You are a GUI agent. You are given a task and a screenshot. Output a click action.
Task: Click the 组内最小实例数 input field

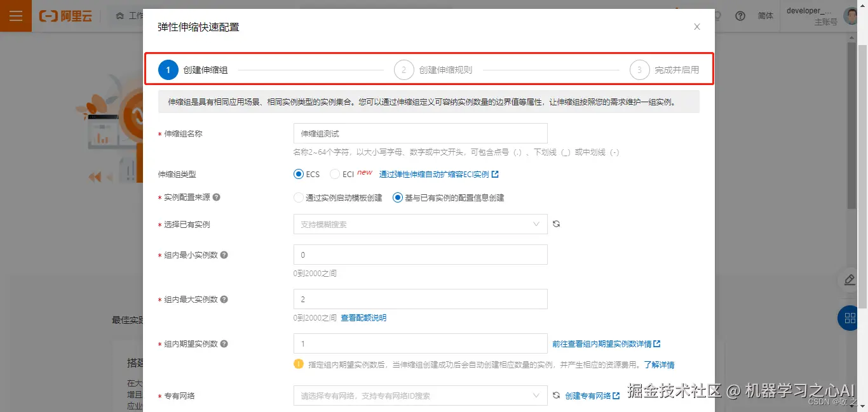pos(421,255)
